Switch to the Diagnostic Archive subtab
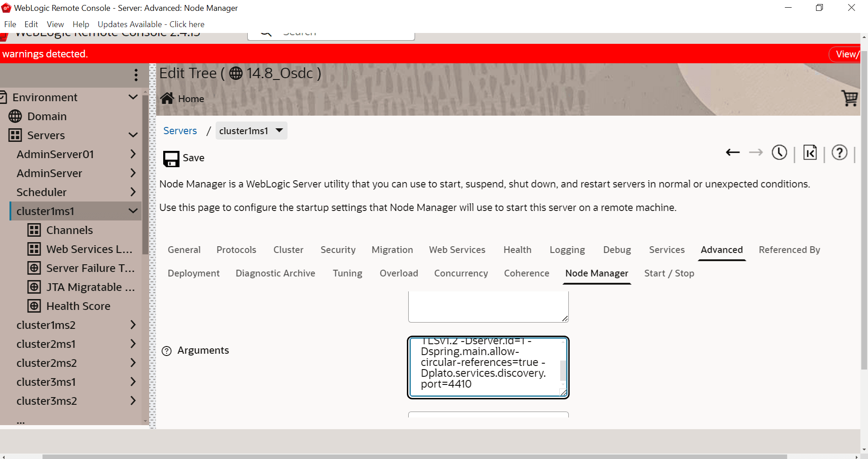Image resolution: width=868 pixels, height=459 pixels. point(275,273)
